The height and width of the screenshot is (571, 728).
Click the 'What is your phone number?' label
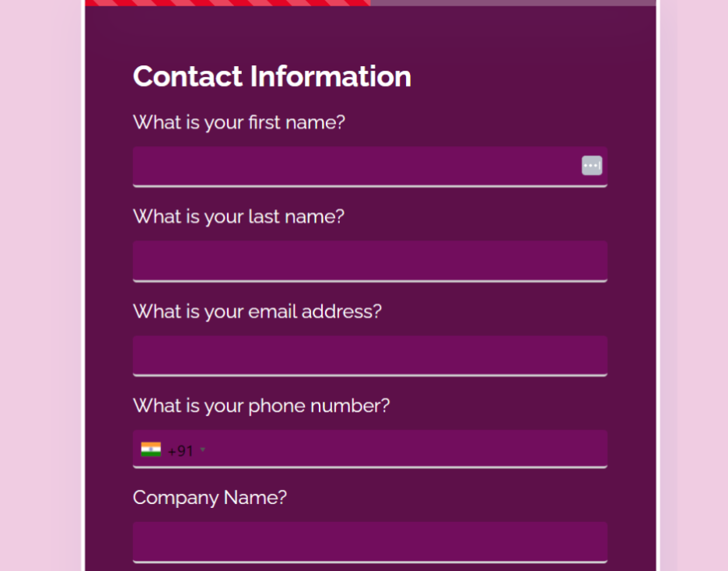coord(261,406)
